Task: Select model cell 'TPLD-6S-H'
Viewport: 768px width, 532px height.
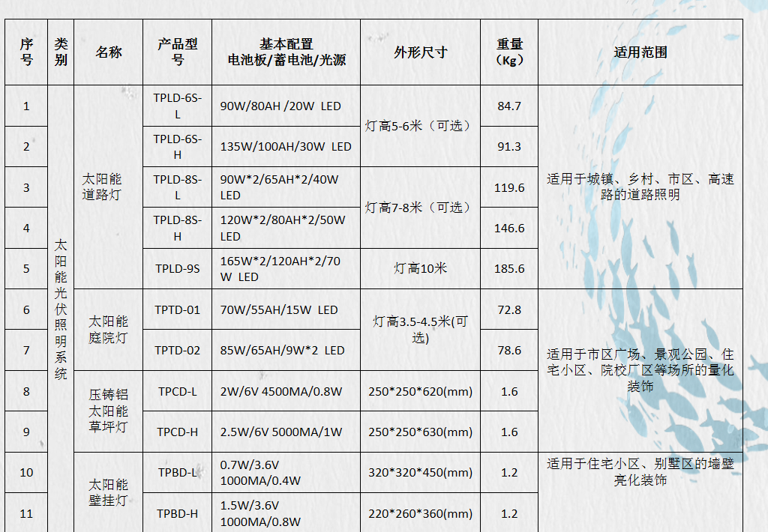Action: 177,146
